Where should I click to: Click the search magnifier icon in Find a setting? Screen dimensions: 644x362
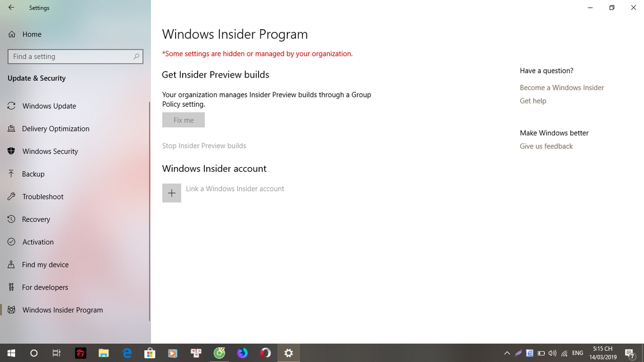136,56
